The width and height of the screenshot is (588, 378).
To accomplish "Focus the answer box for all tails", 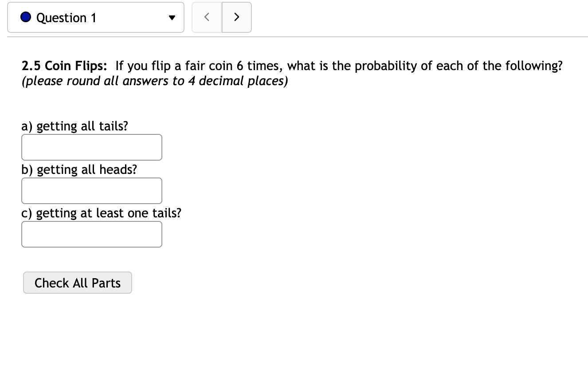I will coord(91,147).
